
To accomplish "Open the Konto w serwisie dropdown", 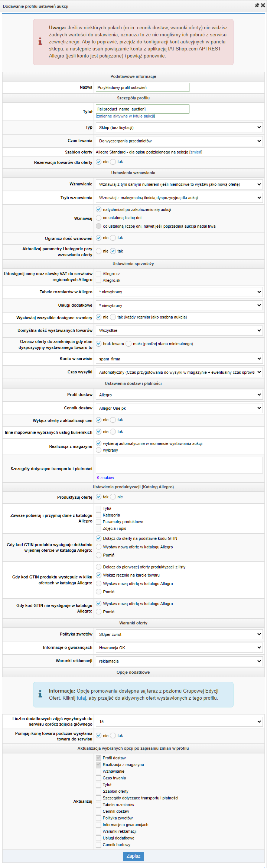I will pos(179,359).
